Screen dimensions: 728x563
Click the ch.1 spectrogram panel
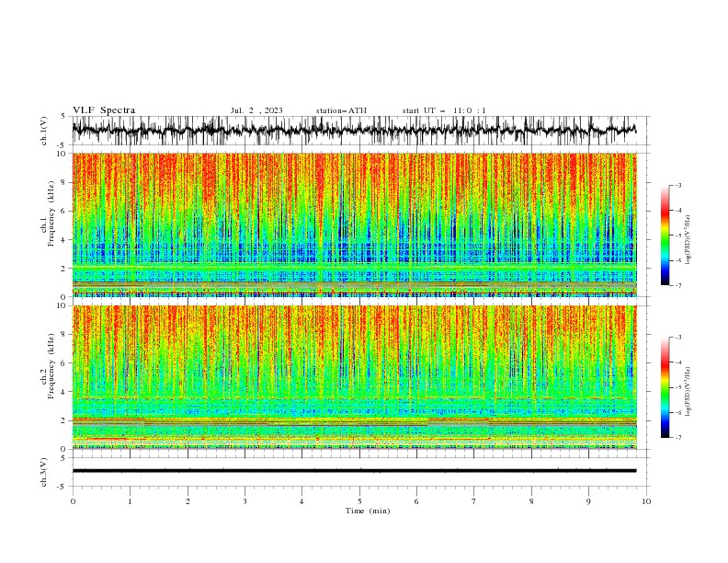(x=354, y=224)
